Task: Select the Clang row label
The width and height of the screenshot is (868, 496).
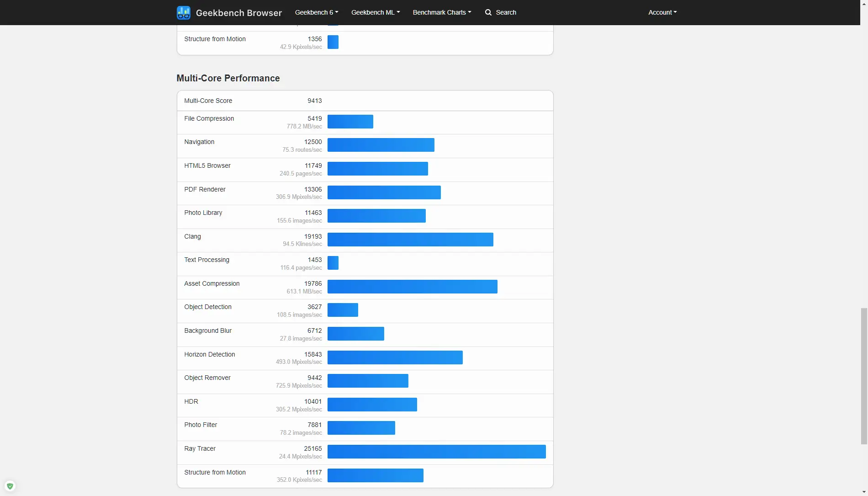Action: (x=192, y=236)
